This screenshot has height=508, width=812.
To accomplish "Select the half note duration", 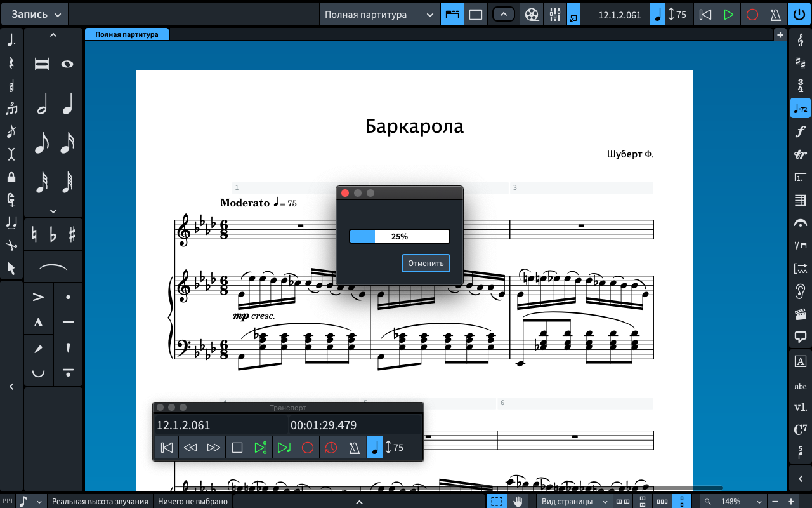I will 42,104.
